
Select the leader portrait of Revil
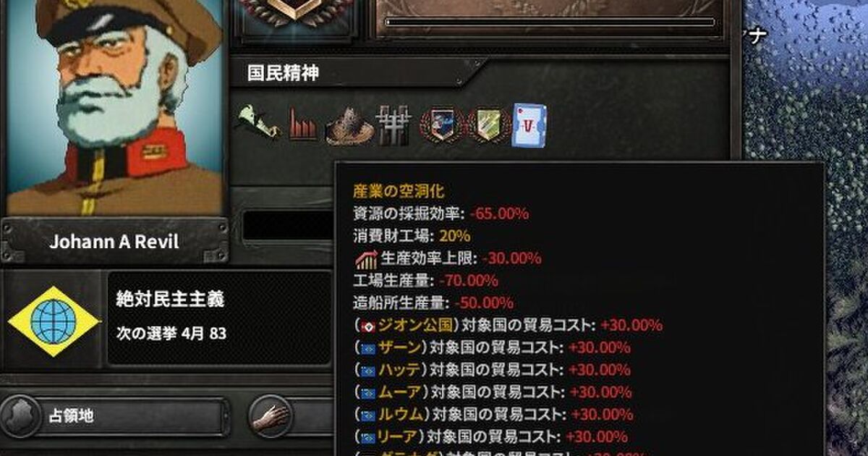(114, 107)
